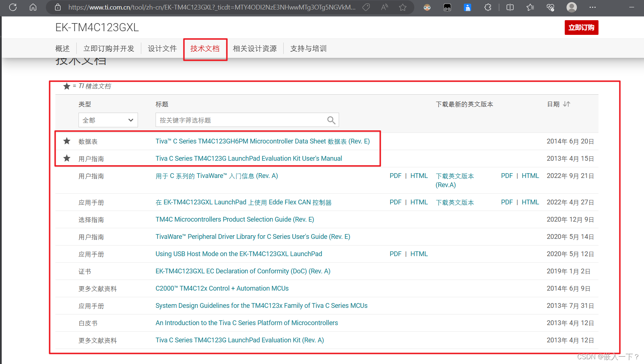Click PDF link for USB Host Mode row

(x=396, y=254)
